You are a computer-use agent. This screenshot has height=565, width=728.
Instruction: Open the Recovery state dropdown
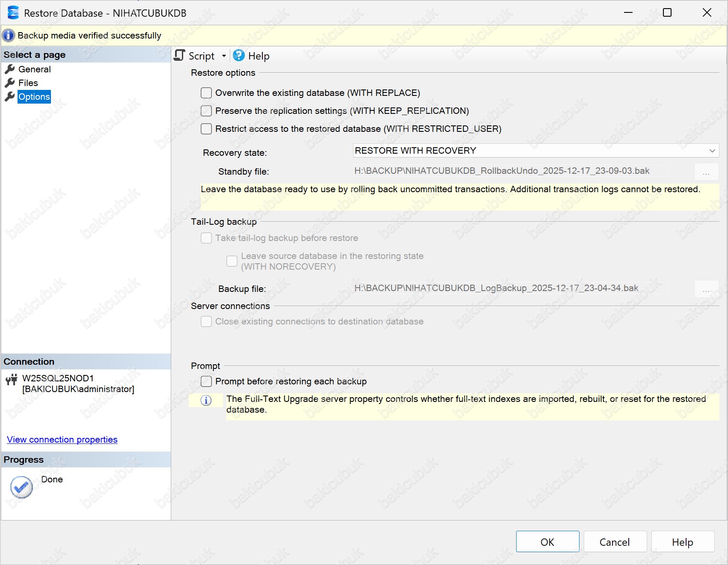(x=535, y=151)
